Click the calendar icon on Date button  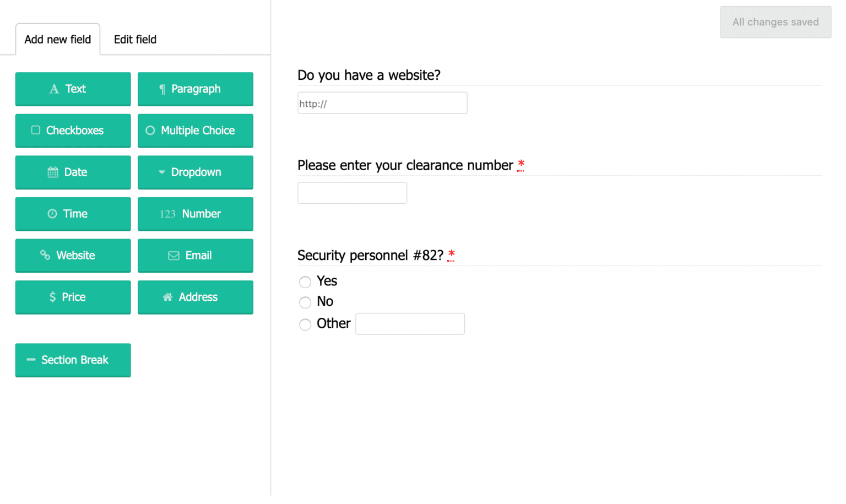coord(52,172)
